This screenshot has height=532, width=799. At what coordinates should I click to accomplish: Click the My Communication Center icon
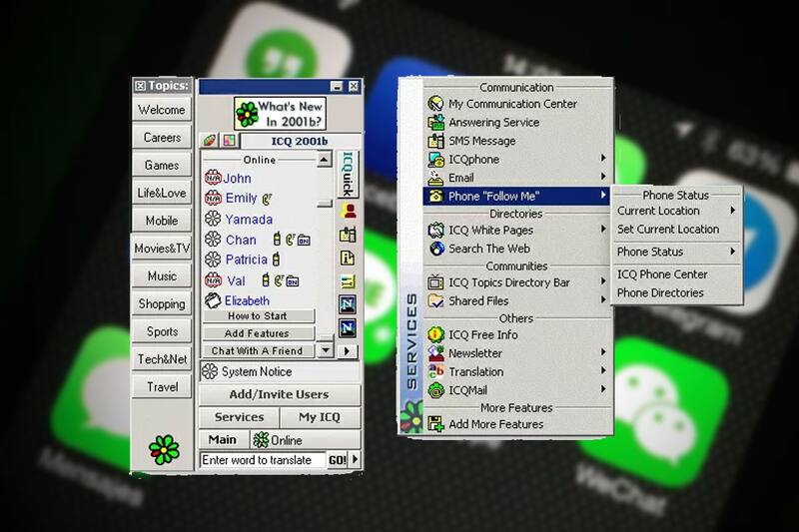[x=435, y=104]
